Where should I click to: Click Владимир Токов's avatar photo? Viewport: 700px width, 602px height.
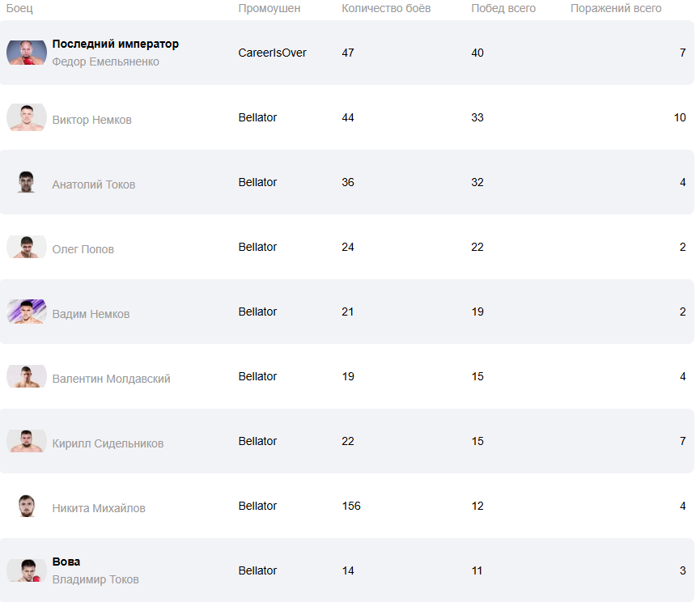click(27, 570)
